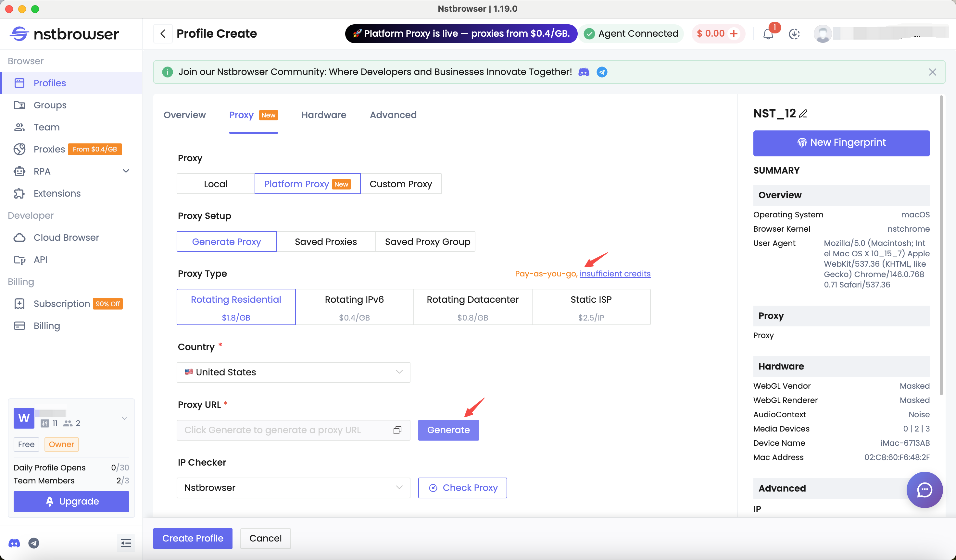Select Rotating IPv6 proxy type
The height and width of the screenshot is (560, 956).
pyautogui.click(x=354, y=307)
